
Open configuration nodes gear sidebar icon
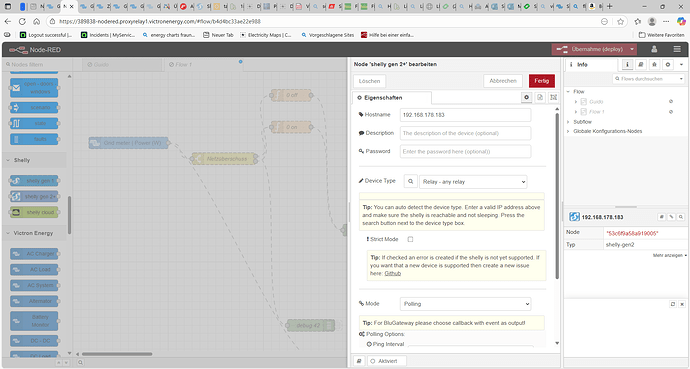[x=668, y=64]
